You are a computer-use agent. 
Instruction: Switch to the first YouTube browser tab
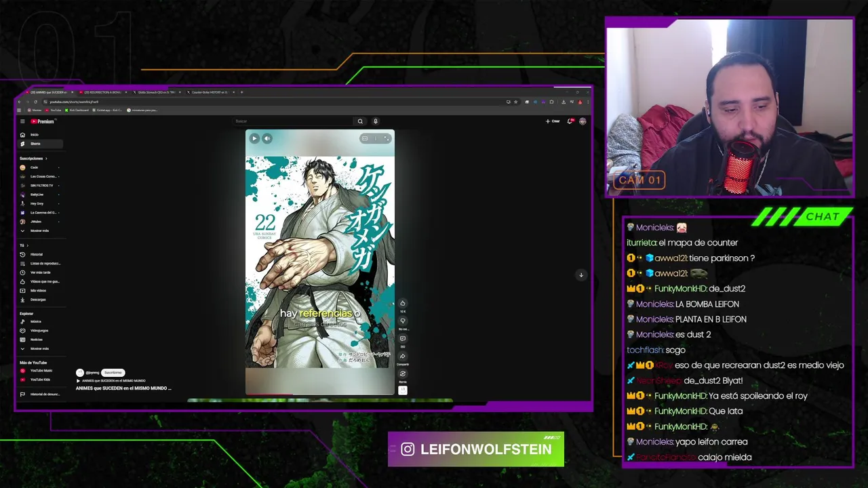click(x=49, y=92)
